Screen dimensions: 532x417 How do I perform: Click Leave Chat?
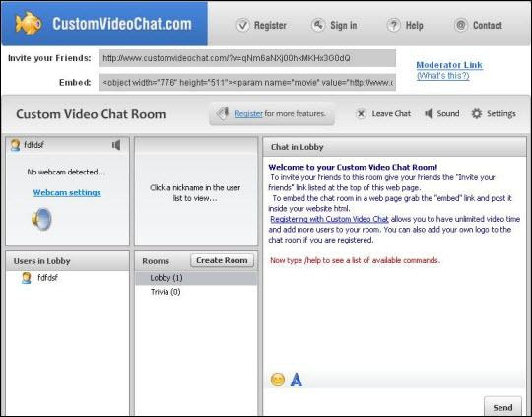(391, 113)
